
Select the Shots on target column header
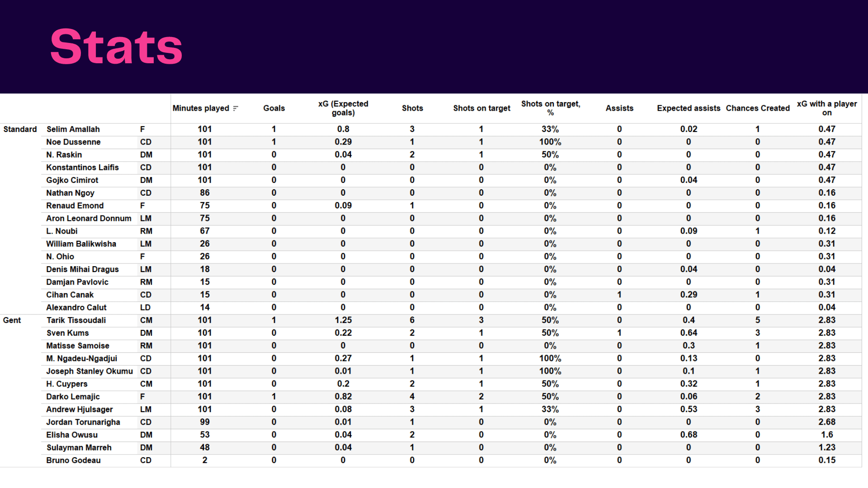tap(481, 108)
